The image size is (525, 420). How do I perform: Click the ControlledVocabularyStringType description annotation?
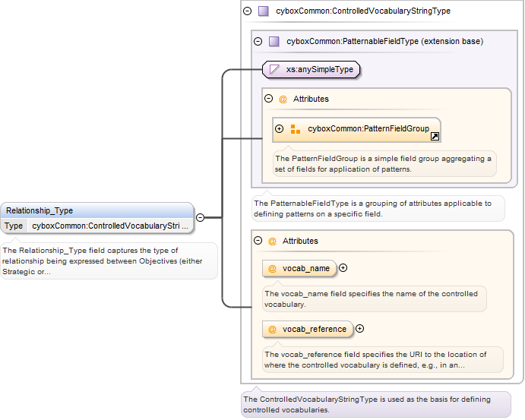point(375,404)
